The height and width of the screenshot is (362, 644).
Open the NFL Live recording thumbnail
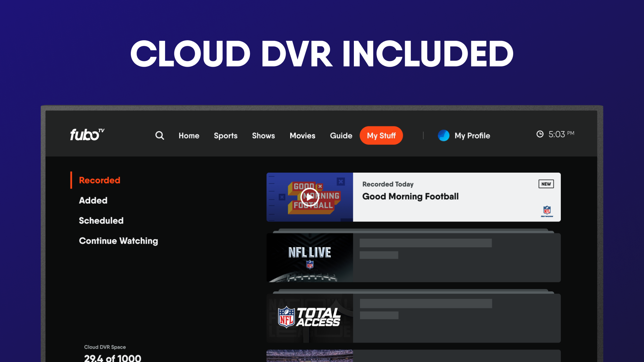(x=310, y=257)
